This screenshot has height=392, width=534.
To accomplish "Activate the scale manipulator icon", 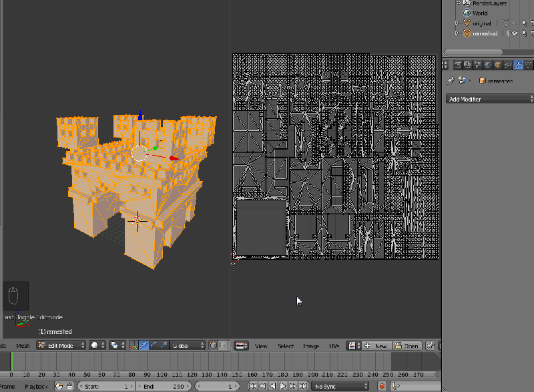I will pyautogui.click(x=163, y=345).
